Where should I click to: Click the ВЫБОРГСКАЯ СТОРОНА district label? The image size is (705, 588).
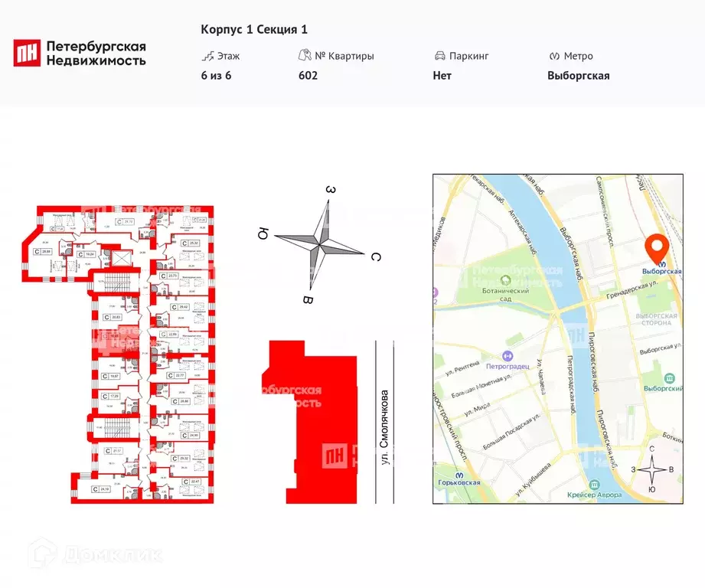point(656,319)
